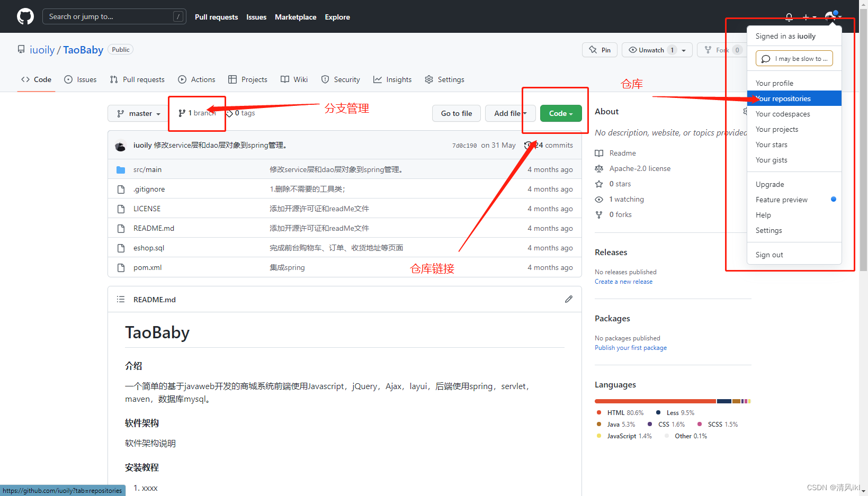Screen dimensions: 868x496
Task: Click Marketplace in the top navigation
Action: (296, 17)
